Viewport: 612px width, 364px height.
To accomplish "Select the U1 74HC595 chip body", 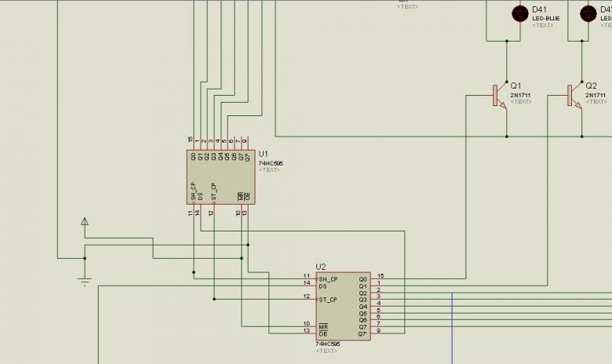I will tap(221, 177).
